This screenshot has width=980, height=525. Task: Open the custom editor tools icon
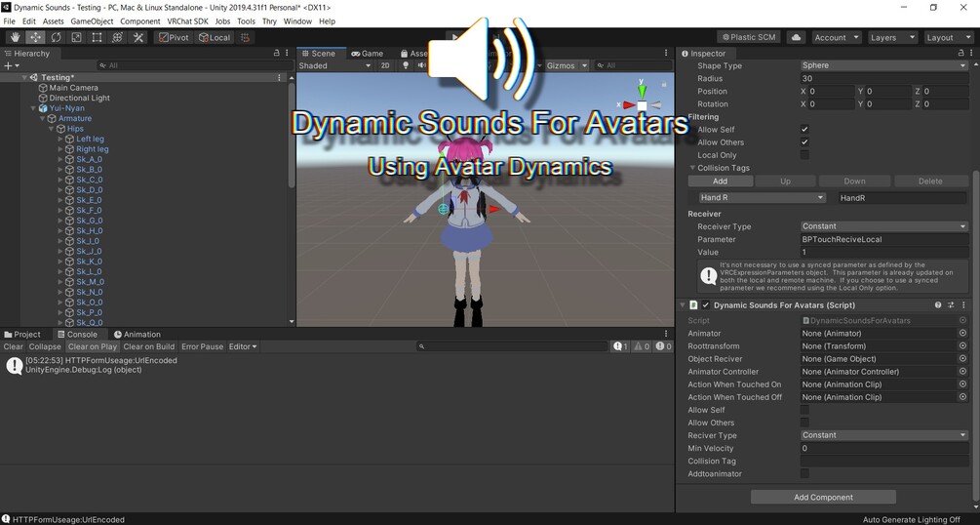pos(138,37)
